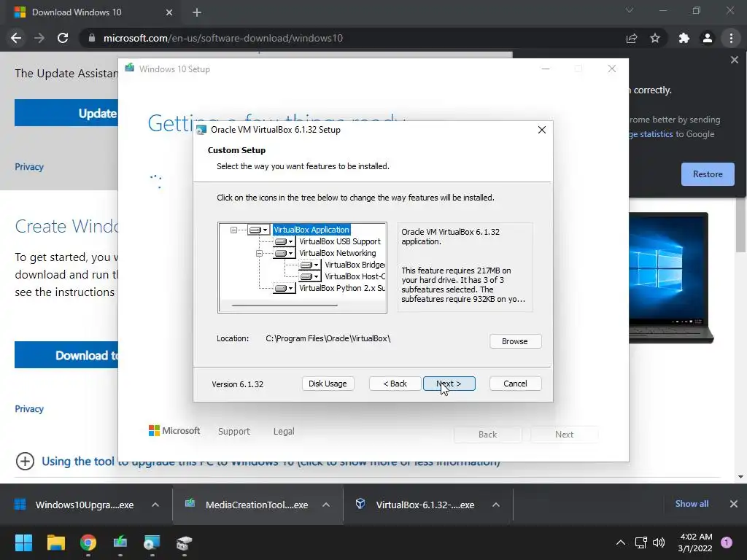
Task: Click Restore button in Chrome popup
Action: pyautogui.click(x=708, y=174)
